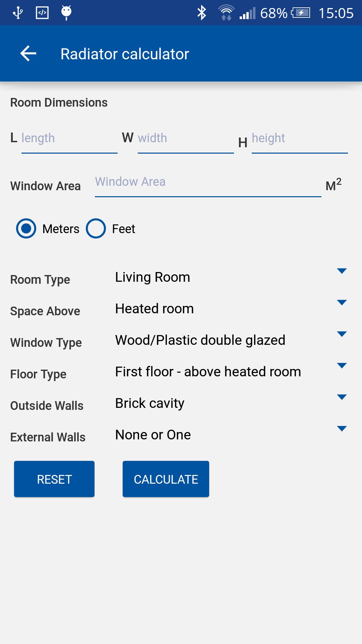Select the Meters radio button
The height and width of the screenshot is (644, 362).
click(26, 229)
